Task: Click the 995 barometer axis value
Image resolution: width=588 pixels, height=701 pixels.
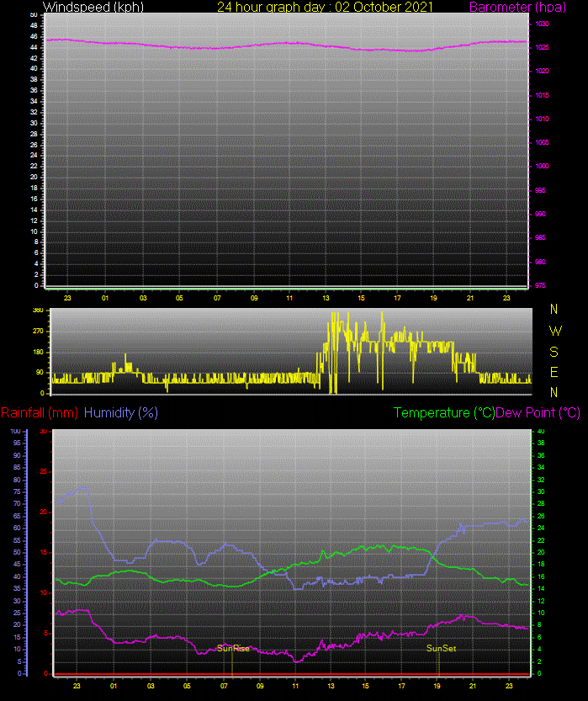Action: click(540, 190)
